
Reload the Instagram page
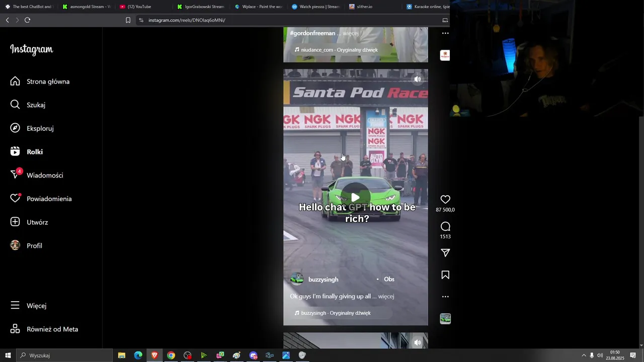pyautogui.click(x=27, y=20)
